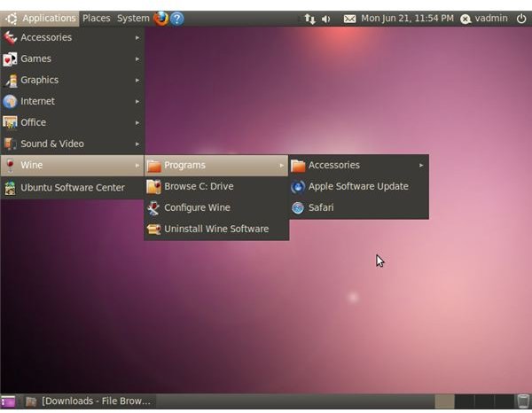Open the mail envelope indicator
This screenshot has height=413, width=532.
tap(349, 19)
